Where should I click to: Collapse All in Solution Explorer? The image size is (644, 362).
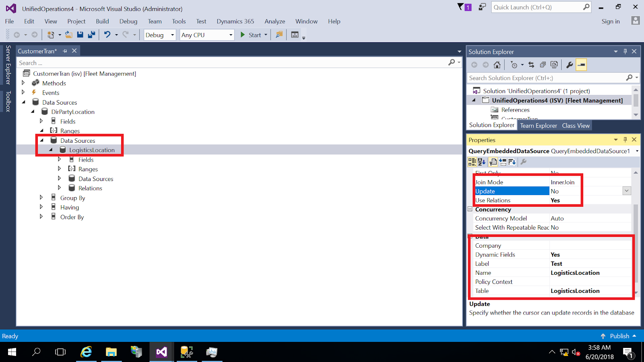[543, 65]
